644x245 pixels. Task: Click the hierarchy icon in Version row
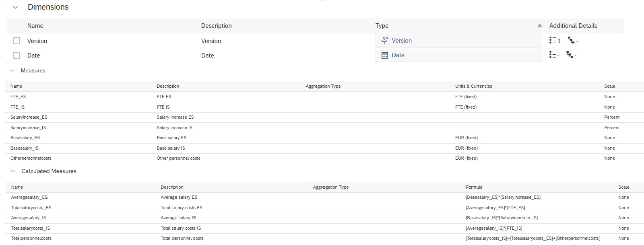click(571, 40)
